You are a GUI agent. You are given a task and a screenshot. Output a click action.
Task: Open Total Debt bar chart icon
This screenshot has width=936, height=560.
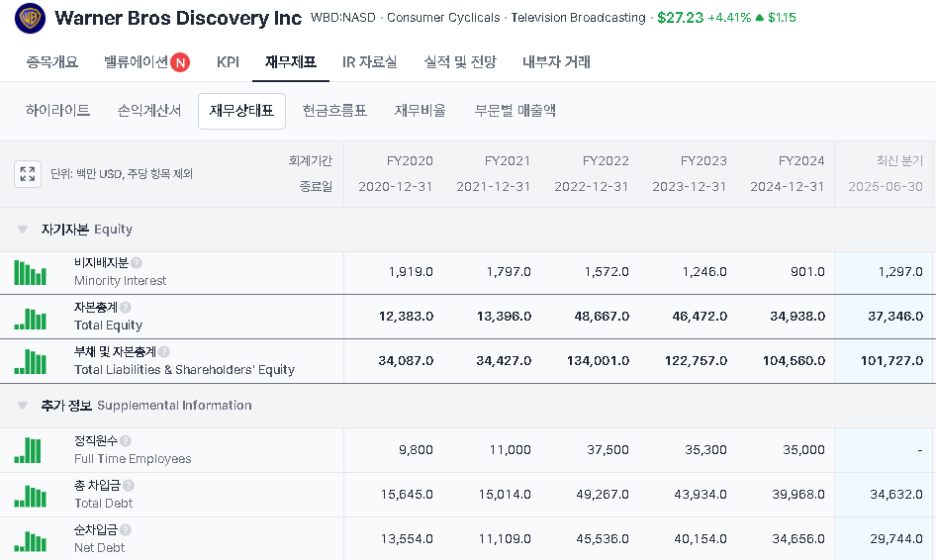[x=30, y=496]
